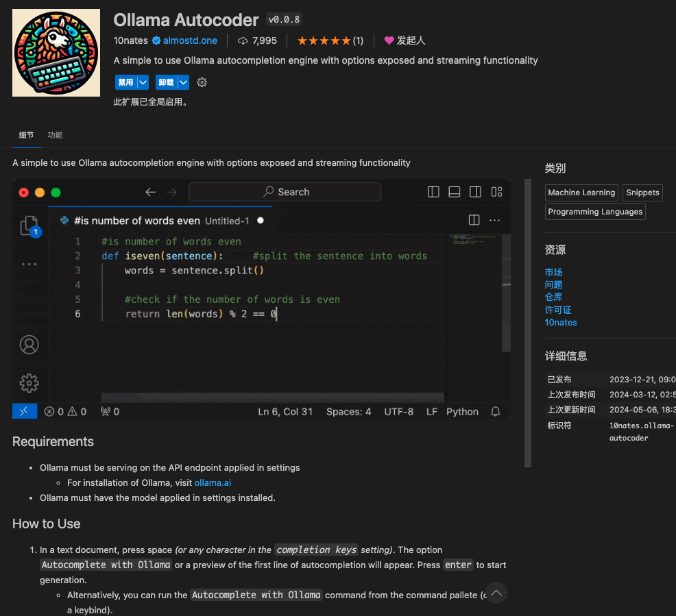Click the Ollama Autocoder llama logo

click(x=56, y=53)
